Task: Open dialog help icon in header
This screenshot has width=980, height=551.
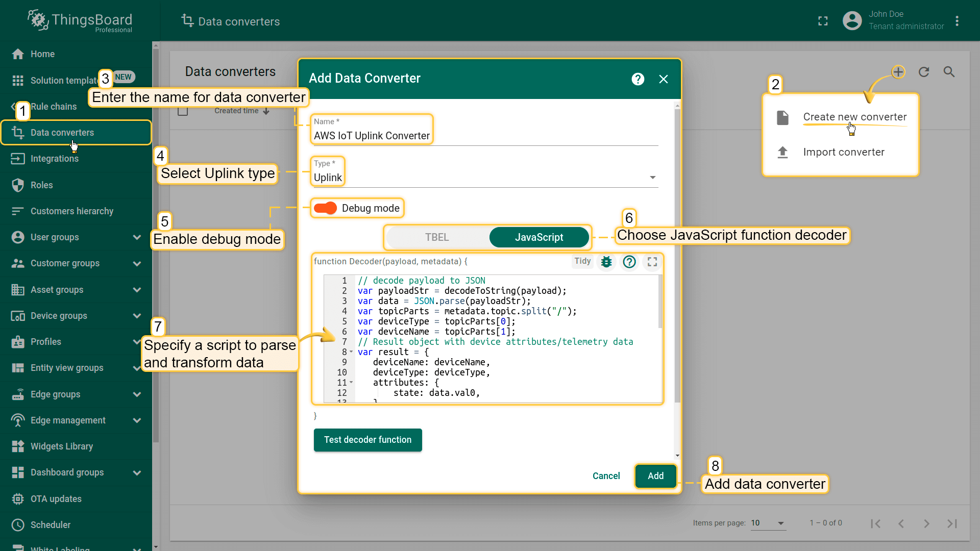Action: pyautogui.click(x=638, y=79)
